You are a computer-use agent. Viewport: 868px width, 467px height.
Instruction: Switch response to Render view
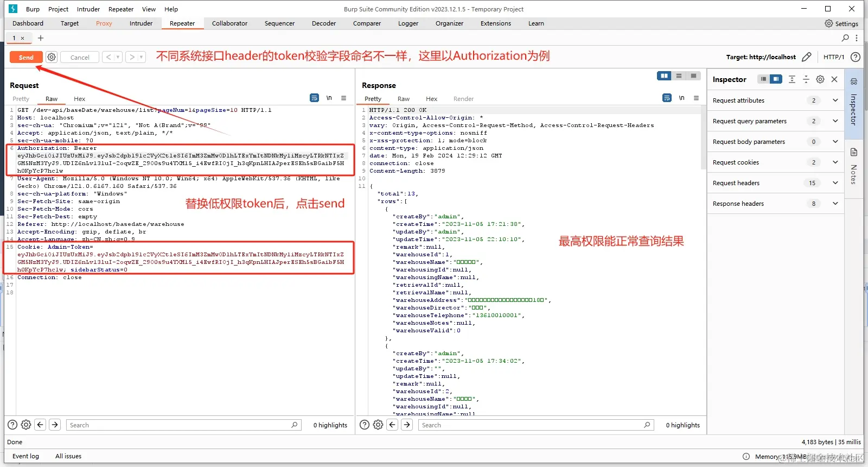(x=463, y=99)
